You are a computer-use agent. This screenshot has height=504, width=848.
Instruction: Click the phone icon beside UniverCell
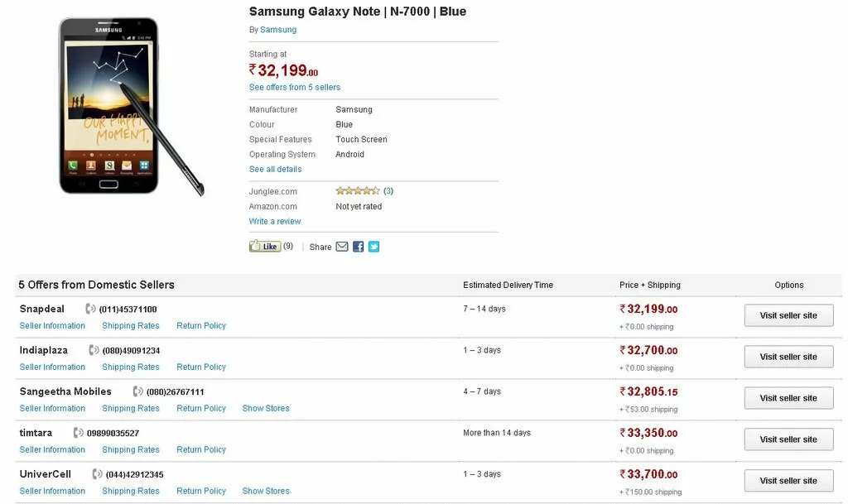[x=97, y=474]
